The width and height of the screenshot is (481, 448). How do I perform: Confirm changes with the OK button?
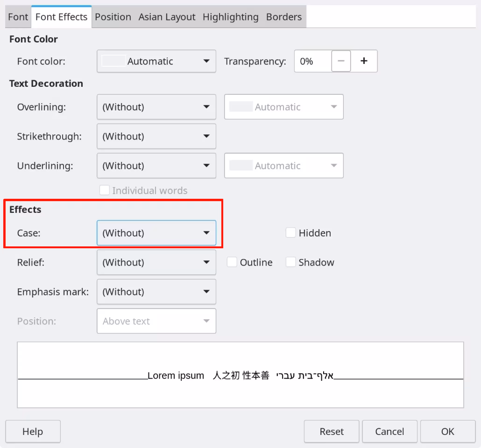point(448,431)
